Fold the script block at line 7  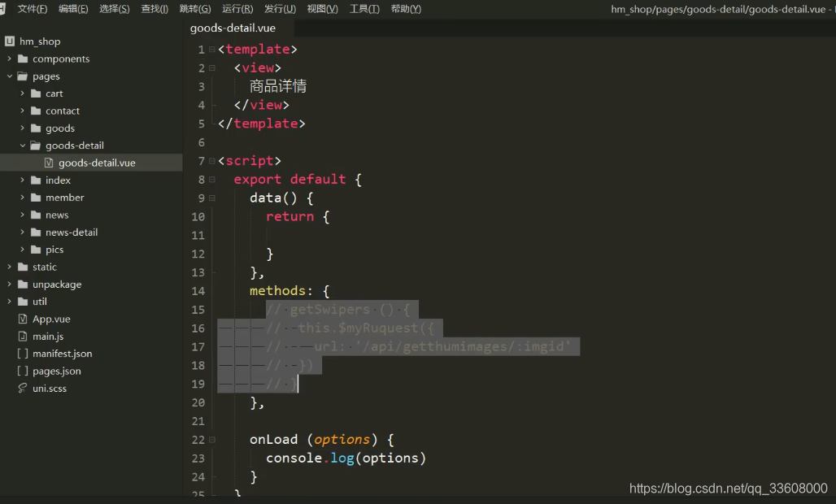[x=212, y=161]
